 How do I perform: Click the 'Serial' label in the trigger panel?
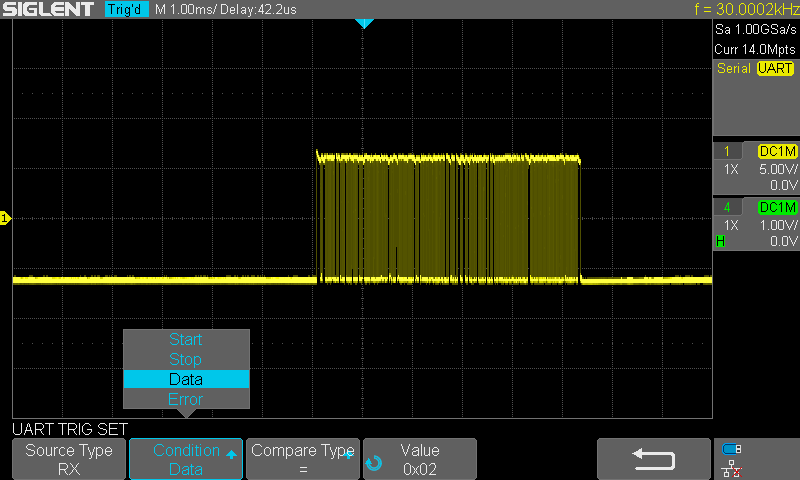coord(734,68)
